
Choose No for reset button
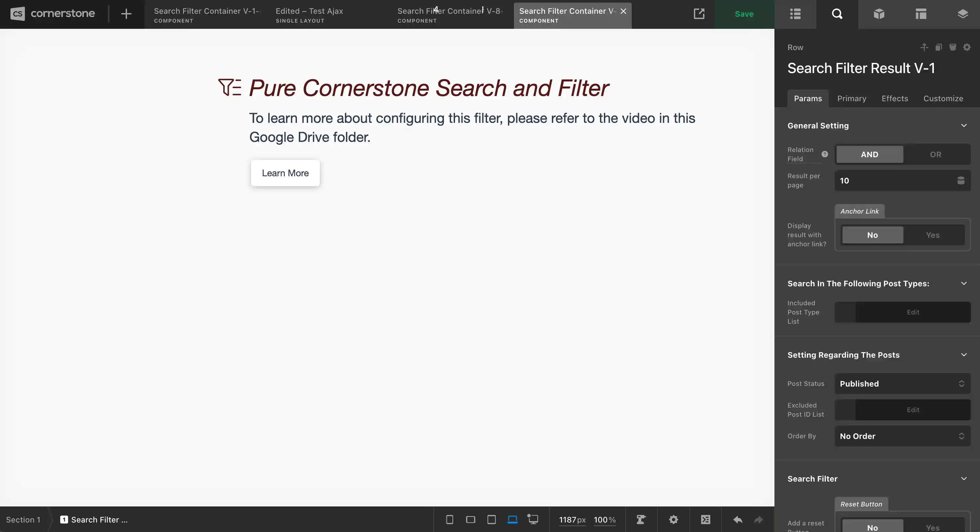coord(872,526)
